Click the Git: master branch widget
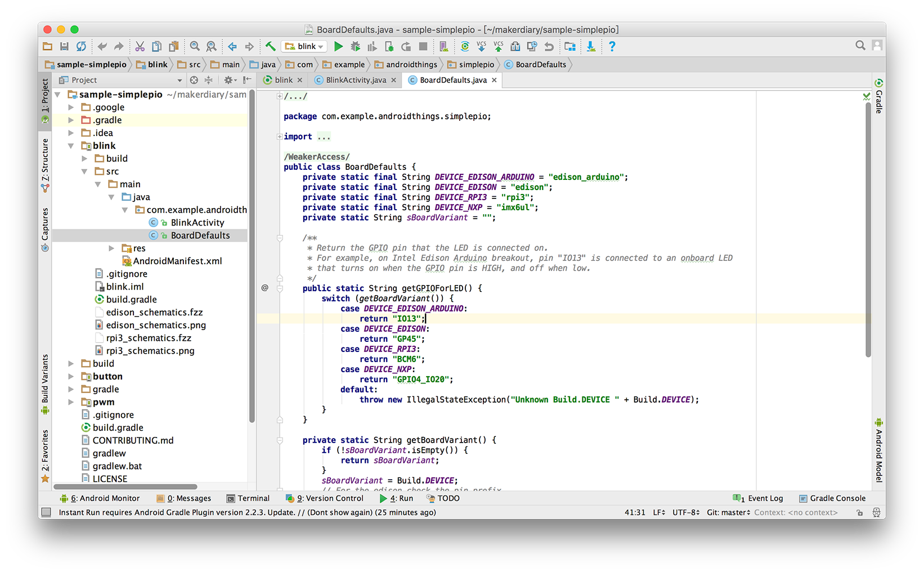Screen dimensions: 924x573 pyautogui.click(x=728, y=512)
